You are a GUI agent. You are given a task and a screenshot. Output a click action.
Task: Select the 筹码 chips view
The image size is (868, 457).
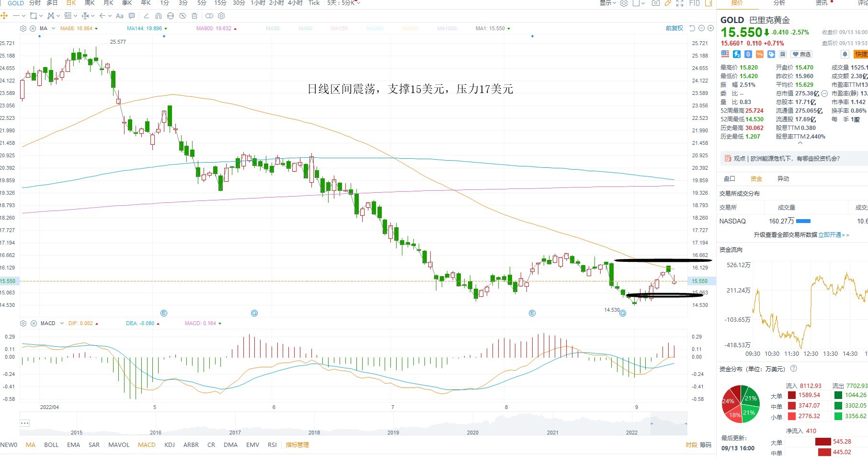coord(706,445)
